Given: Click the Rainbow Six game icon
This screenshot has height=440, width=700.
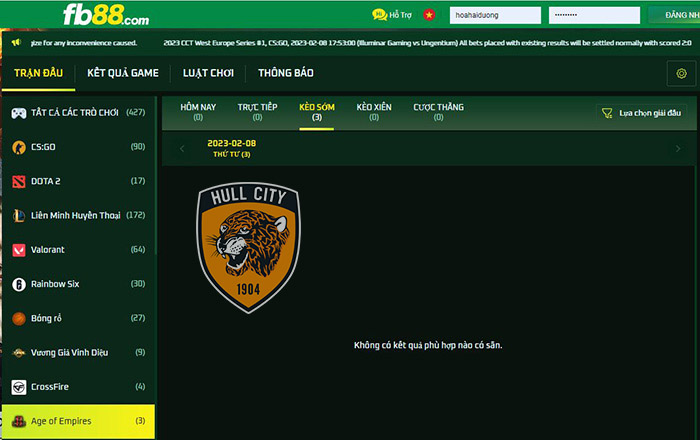Looking at the screenshot, I should click(19, 284).
